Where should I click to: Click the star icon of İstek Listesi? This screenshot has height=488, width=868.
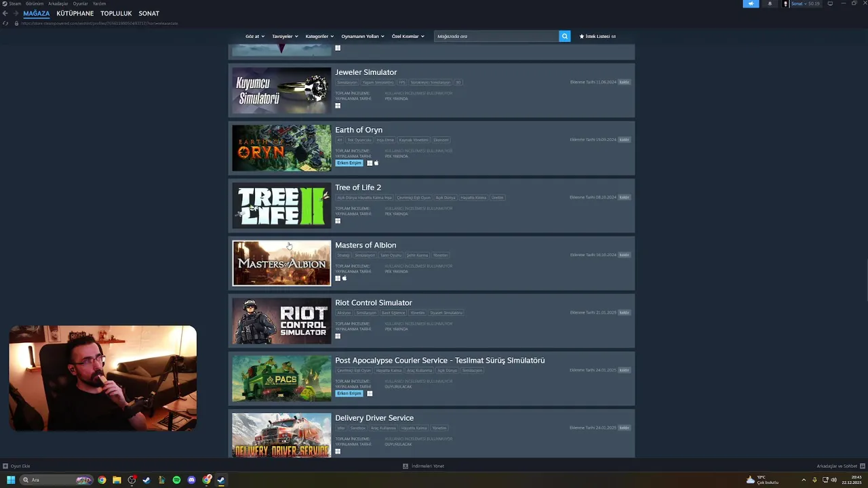pos(582,36)
